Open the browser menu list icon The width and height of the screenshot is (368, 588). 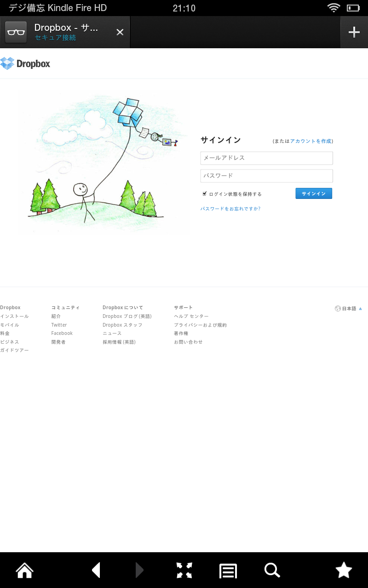click(x=228, y=571)
